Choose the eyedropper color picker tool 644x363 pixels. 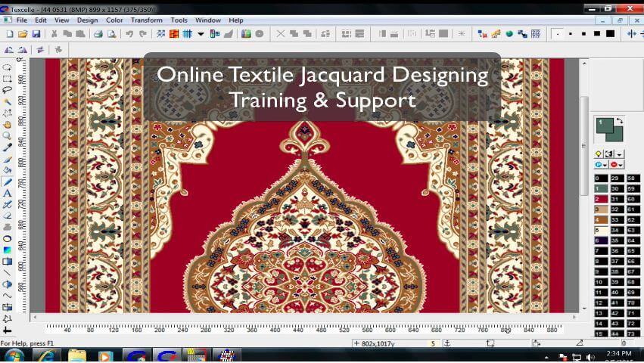click(8, 147)
